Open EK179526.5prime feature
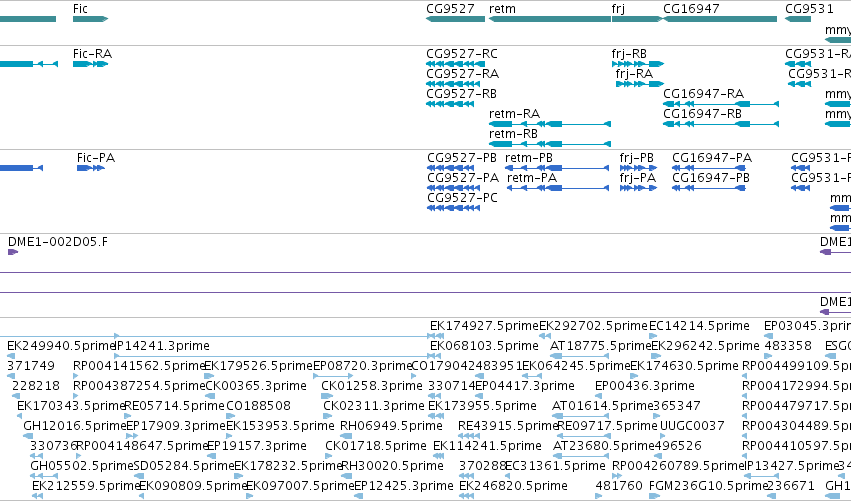 point(258,366)
